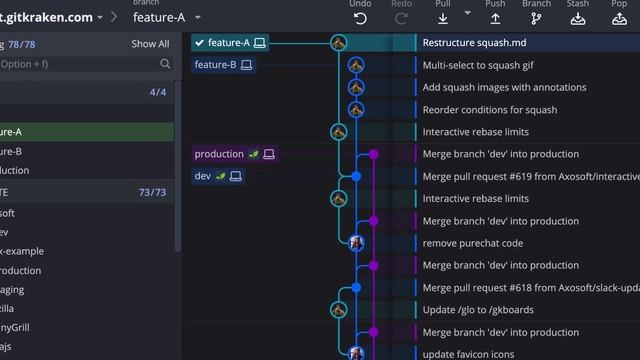This screenshot has height=360, width=640.
Task: Select 'Merge pull request #619' commit row
Action: [x=531, y=176]
